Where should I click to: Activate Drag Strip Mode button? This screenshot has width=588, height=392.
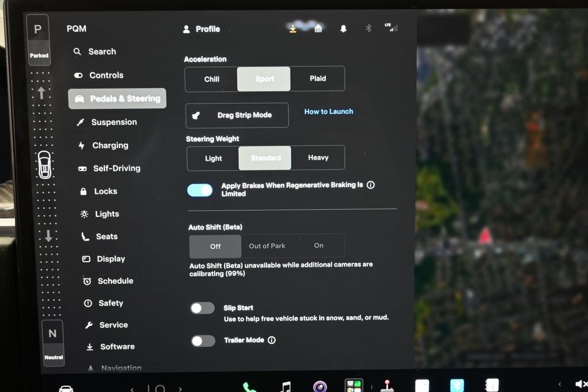237,115
